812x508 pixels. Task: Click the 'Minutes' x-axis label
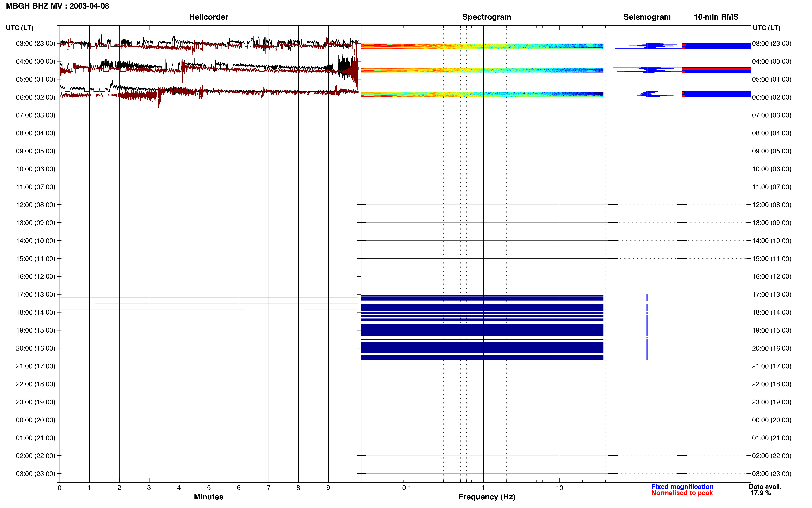click(209, 497)
